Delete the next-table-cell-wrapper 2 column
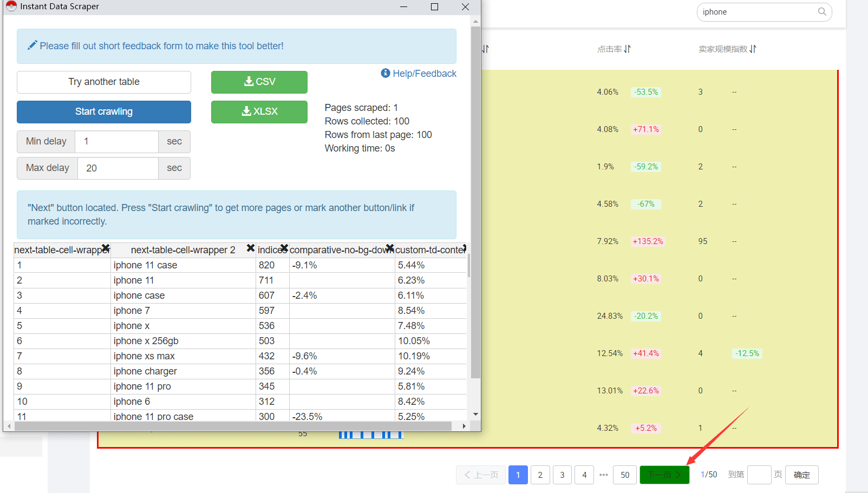Image resolution: width=868 pixels, height=493 pixels. (x=250, y=248)
